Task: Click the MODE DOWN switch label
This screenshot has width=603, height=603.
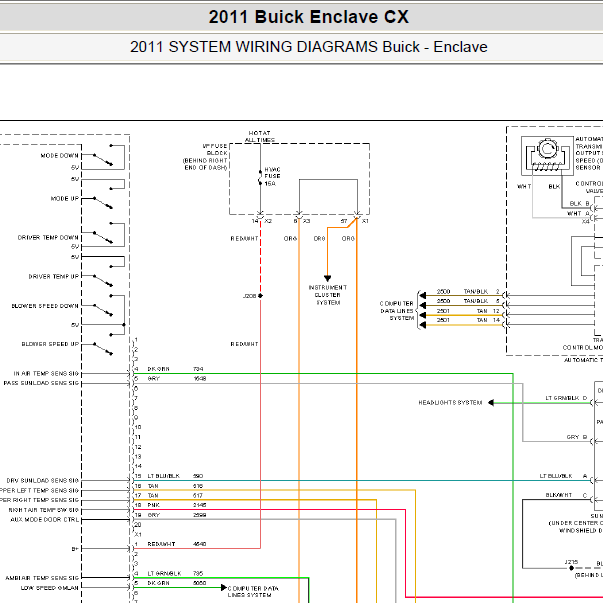Action: pyautogui.click(x=59, y=155)
